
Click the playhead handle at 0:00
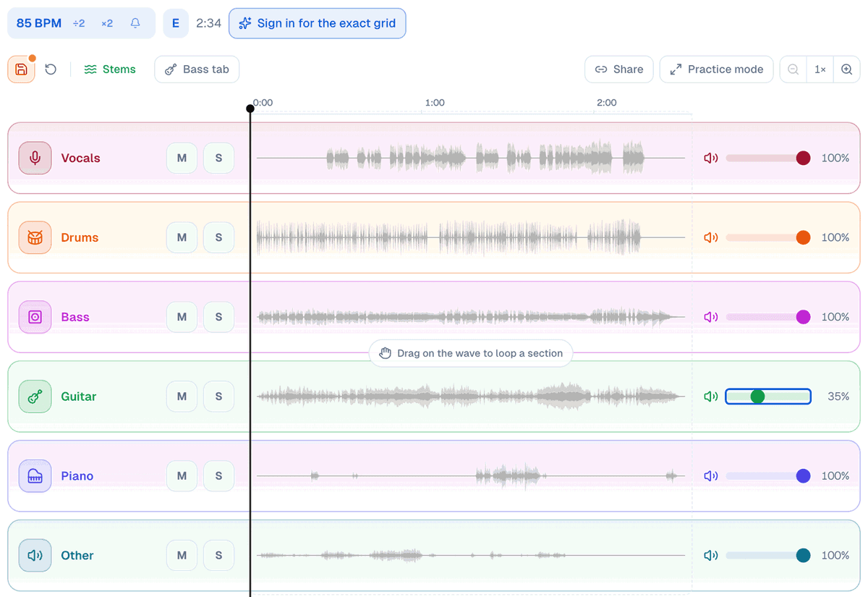click(x=250, y=109)
